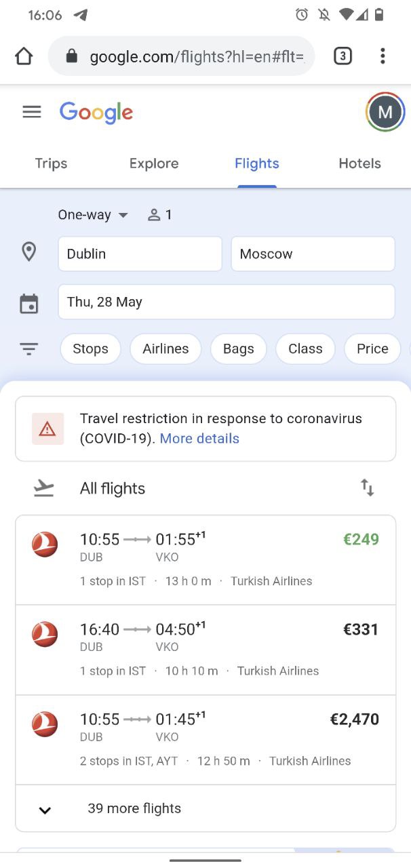The image size is (411, 868).
Task: Open Chrome's three-dot overflow menu
Action: coord(383,56)
